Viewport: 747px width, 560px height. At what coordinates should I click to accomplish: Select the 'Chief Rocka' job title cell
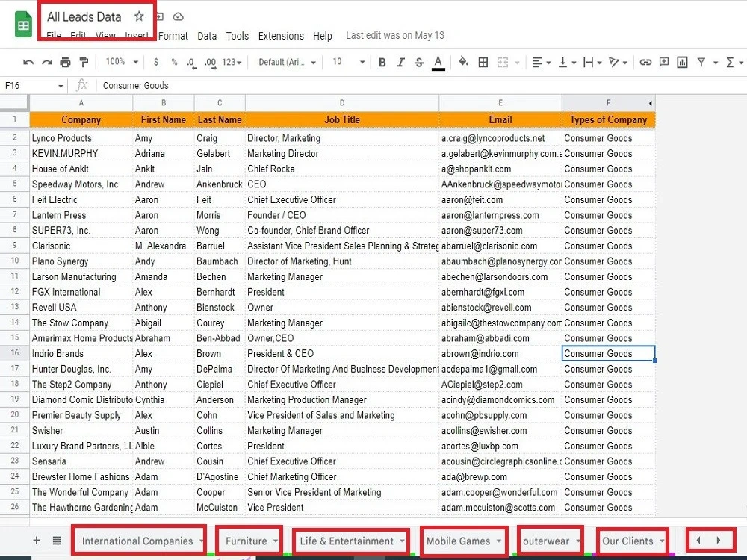point(342,169)
